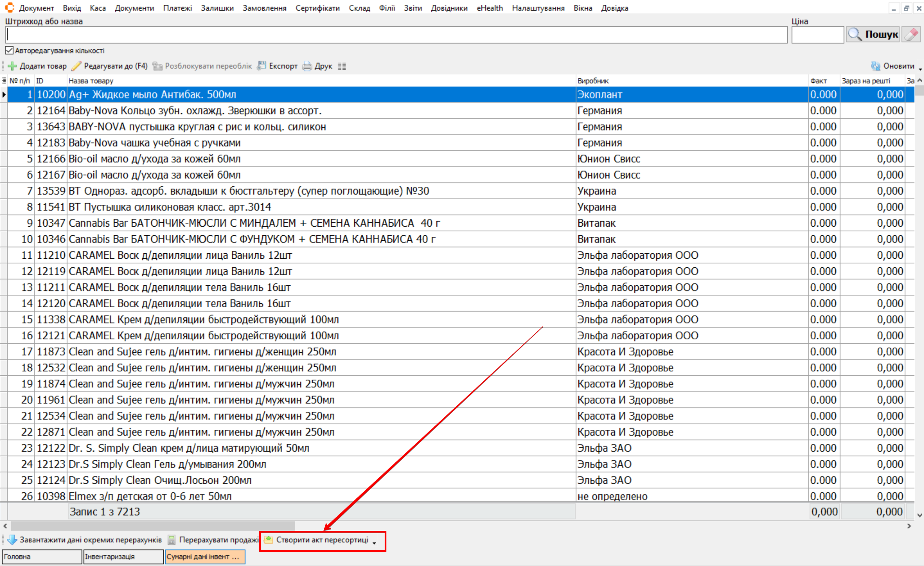Screen dimensions: 924x566
Task: Click the green plus Додати товар icon
Action: (x=12, y=66)
